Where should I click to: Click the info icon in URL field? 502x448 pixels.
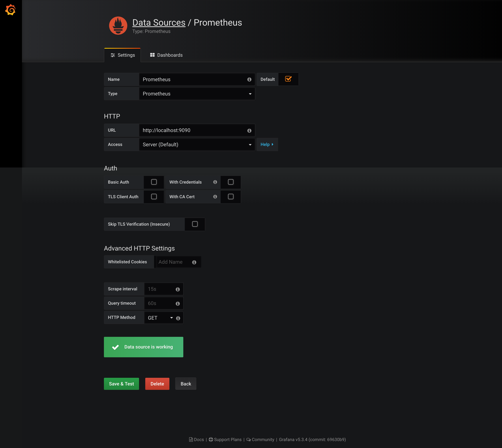[x=249, y=130]
